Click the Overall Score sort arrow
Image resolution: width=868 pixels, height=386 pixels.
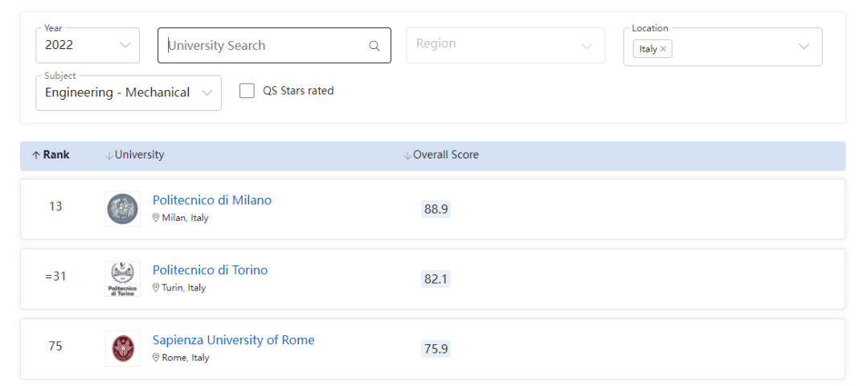tap(407, 155)
